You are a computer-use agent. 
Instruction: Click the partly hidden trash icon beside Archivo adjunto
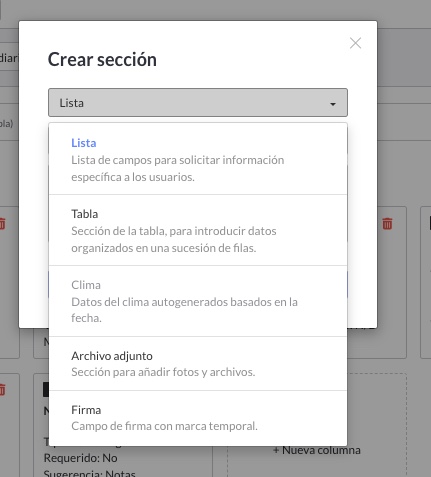2,389
